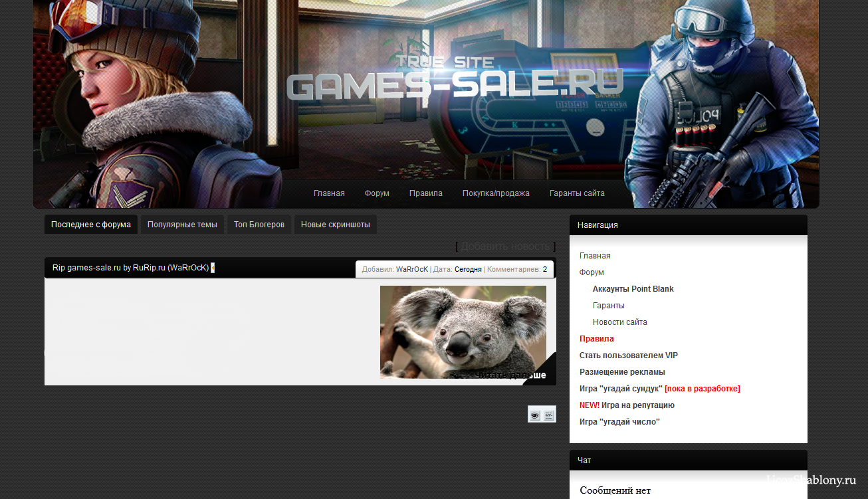The width and height of the screenshot is (868, 499).
Task: Open Игра "угадай сундук" sidebar link
Action: coord(621,389)
